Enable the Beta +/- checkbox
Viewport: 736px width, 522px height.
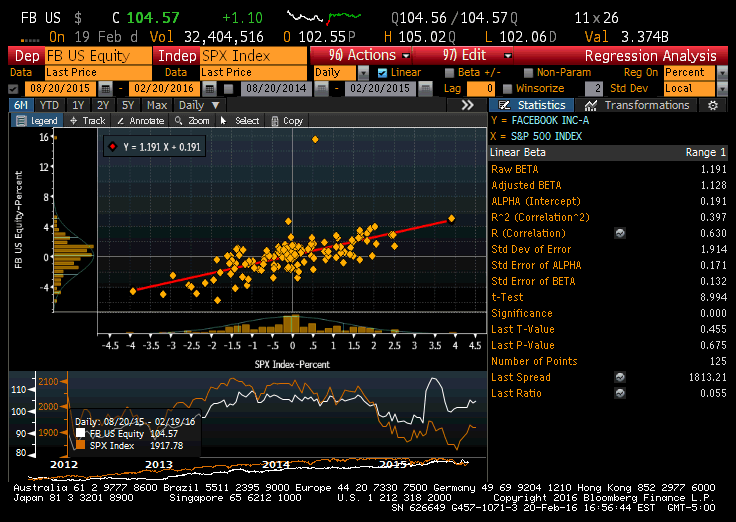tap(449, 73)
